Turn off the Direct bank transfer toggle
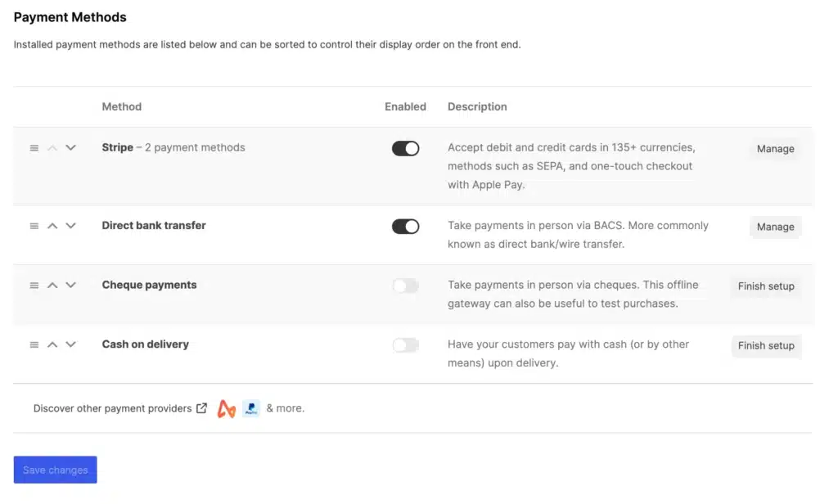Screen dimensions: 838x504 pyautogui.click(x=405, y=226)
